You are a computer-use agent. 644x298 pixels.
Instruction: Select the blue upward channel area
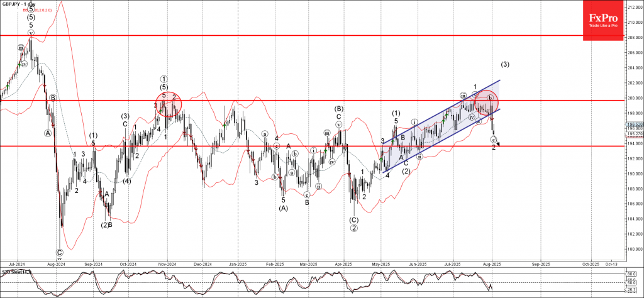440,126
